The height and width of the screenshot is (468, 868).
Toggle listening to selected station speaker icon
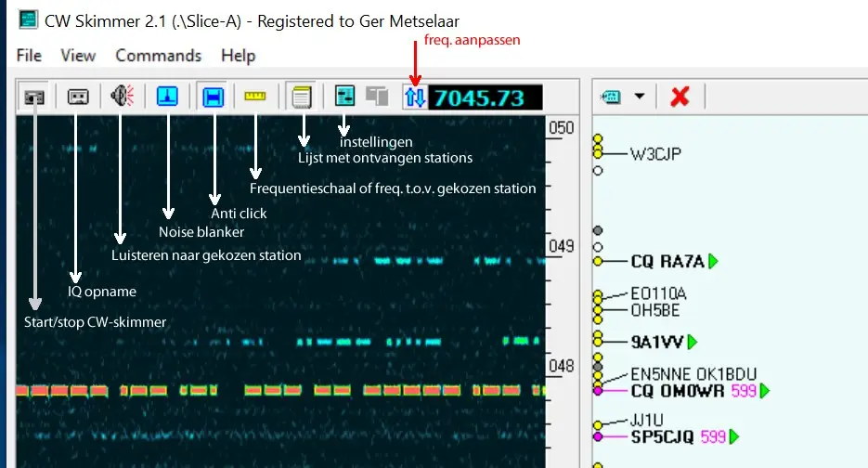[122, 96]
